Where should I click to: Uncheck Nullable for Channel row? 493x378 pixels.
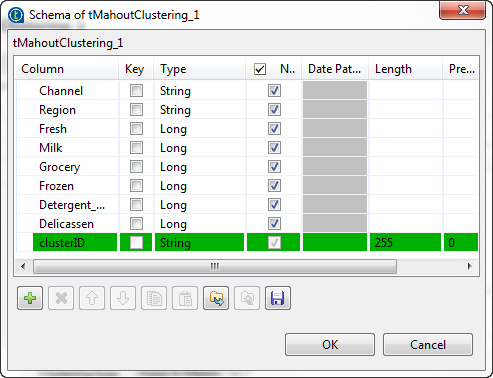(274, 91)
